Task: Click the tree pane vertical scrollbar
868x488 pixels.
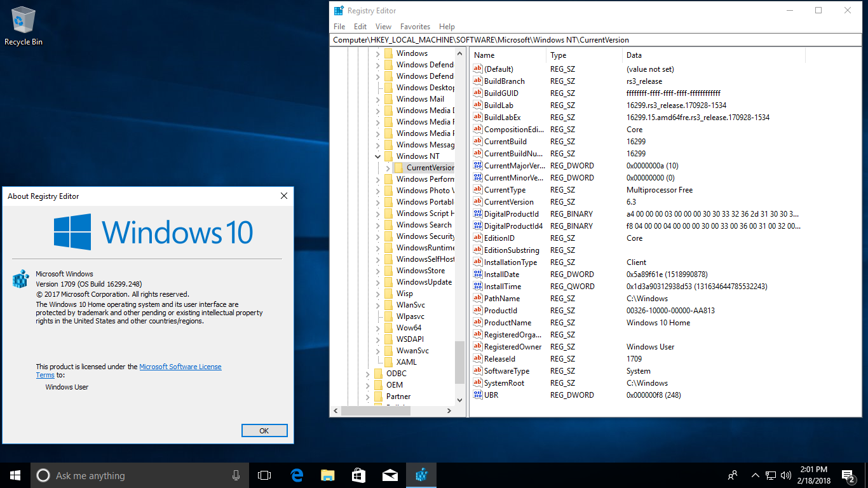Action: (x=460, y=362)
